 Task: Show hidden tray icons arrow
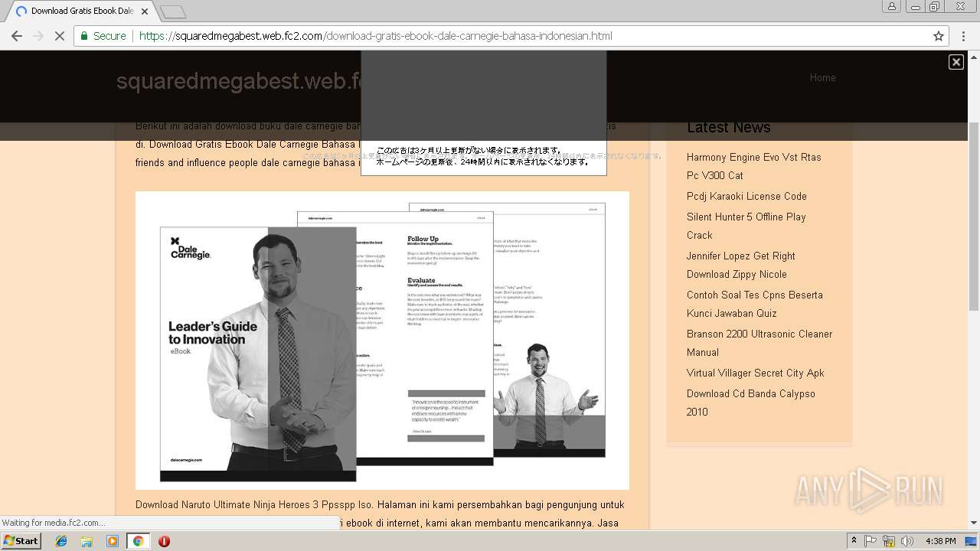tap(854, 541)
